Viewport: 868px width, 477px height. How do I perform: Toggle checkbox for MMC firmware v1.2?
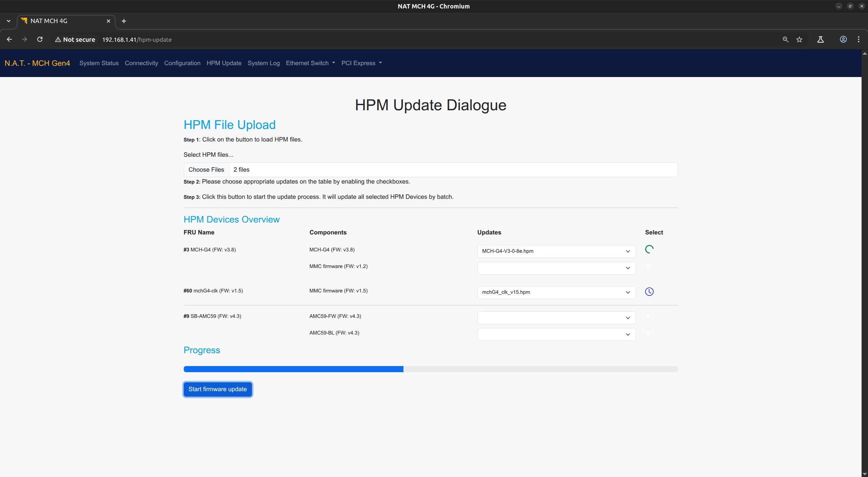click(648, 267)
